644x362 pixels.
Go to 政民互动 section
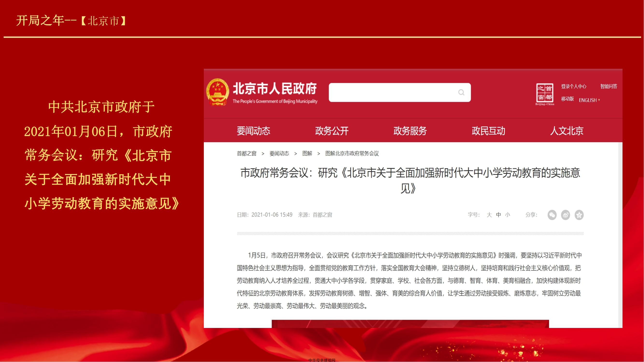[488, 131]
